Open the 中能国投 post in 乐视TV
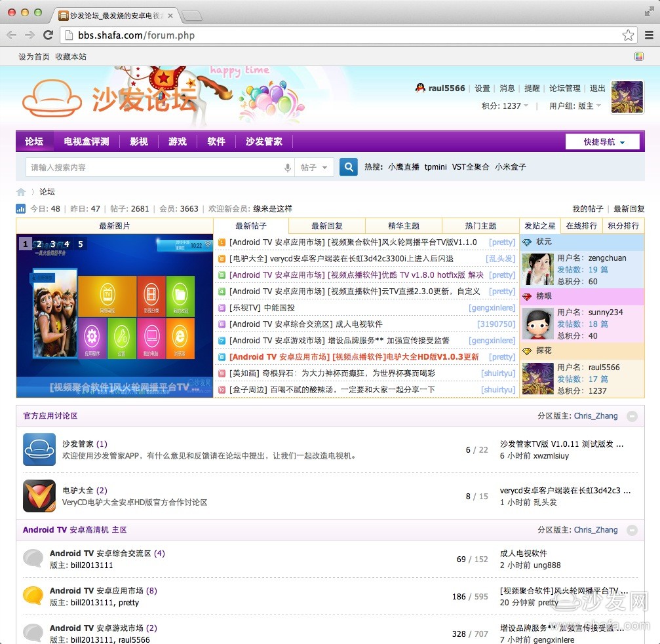Viewport: 660px width, 644px height. 279,308
